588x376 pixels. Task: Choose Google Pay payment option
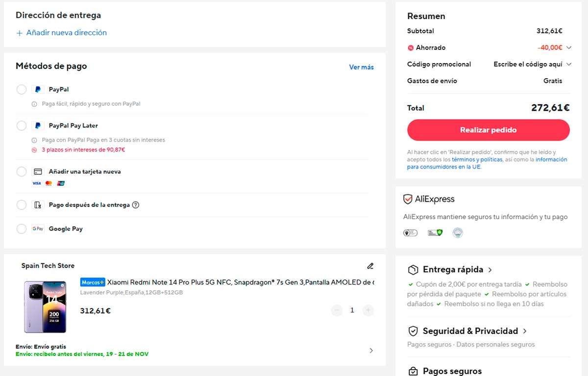[22, 229]
